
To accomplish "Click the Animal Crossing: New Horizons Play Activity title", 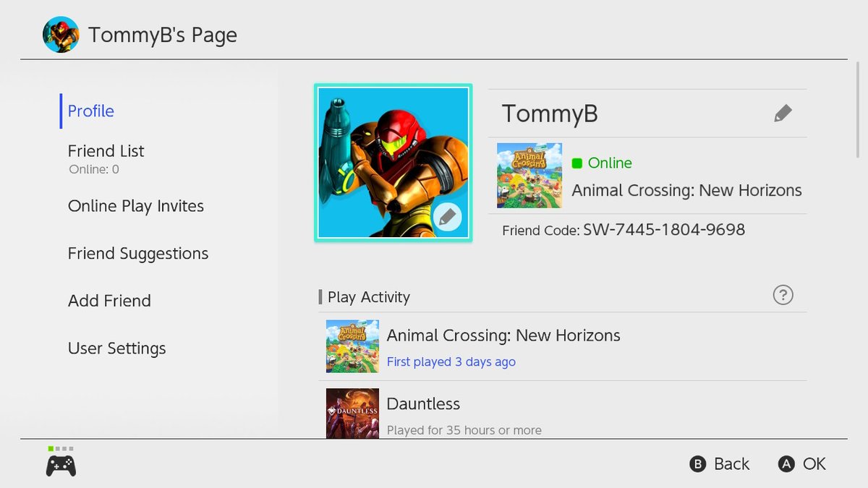I will [503, 335].
